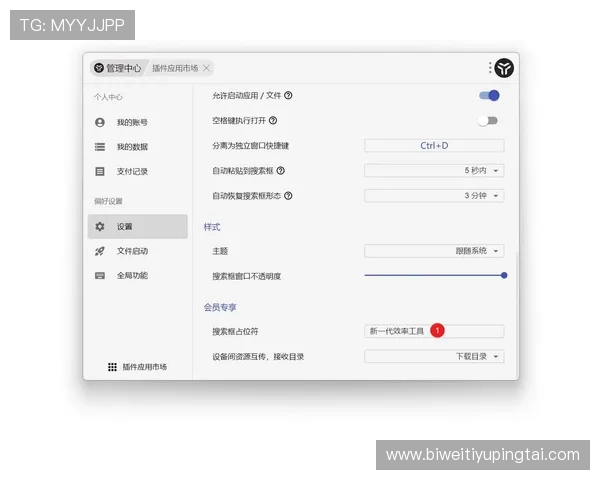Click the settings panel vertical scrollbar

tap(517, 314)
